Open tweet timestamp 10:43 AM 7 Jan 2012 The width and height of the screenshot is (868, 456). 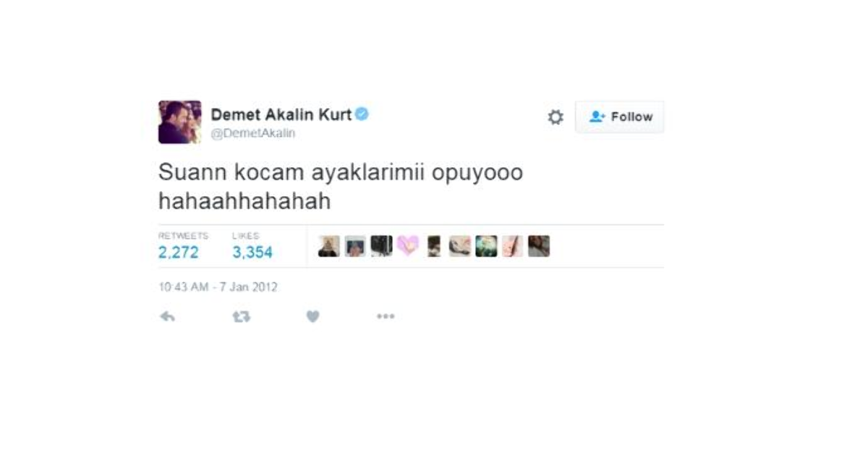[218, 287]
